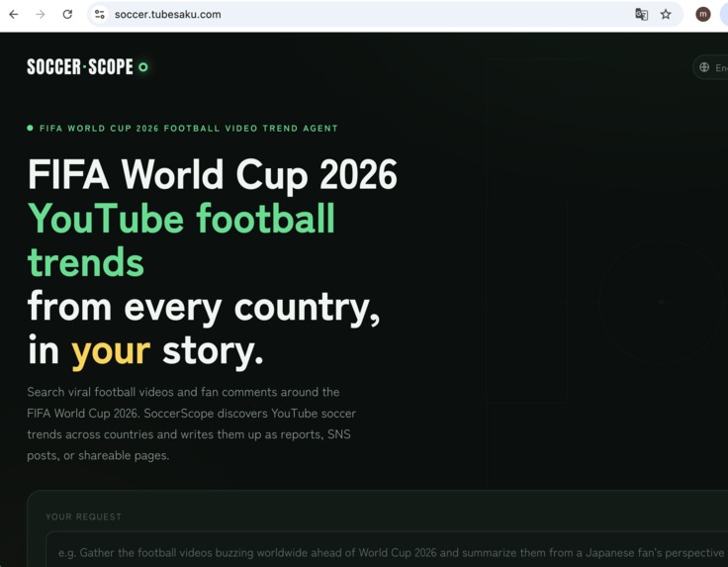Bookmark this page with the star icon
This screenshot has width=728, height=567.
666,15
